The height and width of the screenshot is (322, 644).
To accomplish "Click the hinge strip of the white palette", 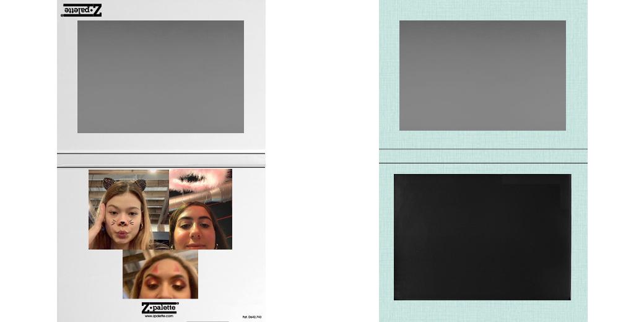I will point(161,160).
